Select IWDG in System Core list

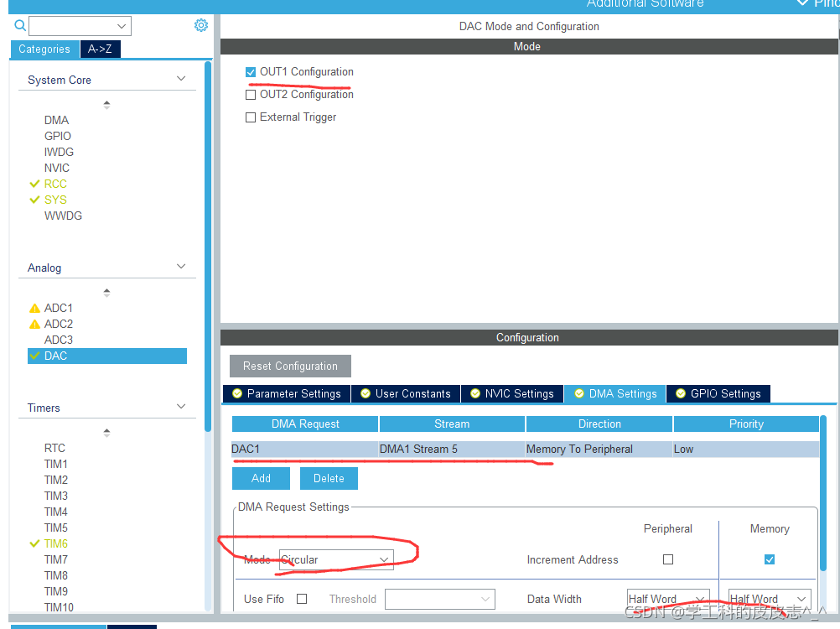(x=59, y=152)
